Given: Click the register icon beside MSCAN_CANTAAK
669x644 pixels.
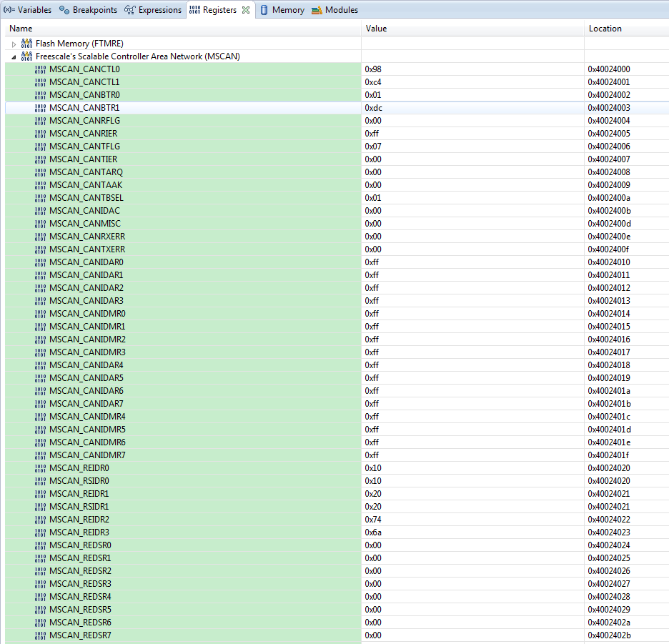Looking at the screenshot, I should [40, 185].
